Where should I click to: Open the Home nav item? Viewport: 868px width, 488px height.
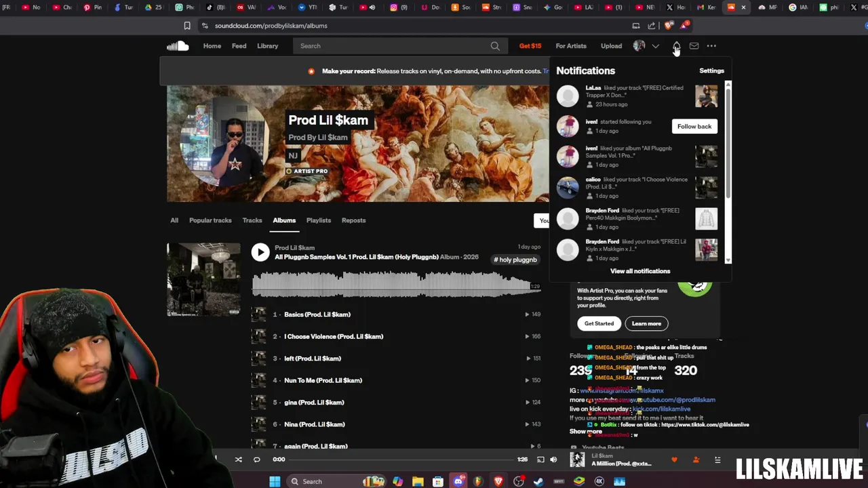pyautogui.click(x=212, y=46)
